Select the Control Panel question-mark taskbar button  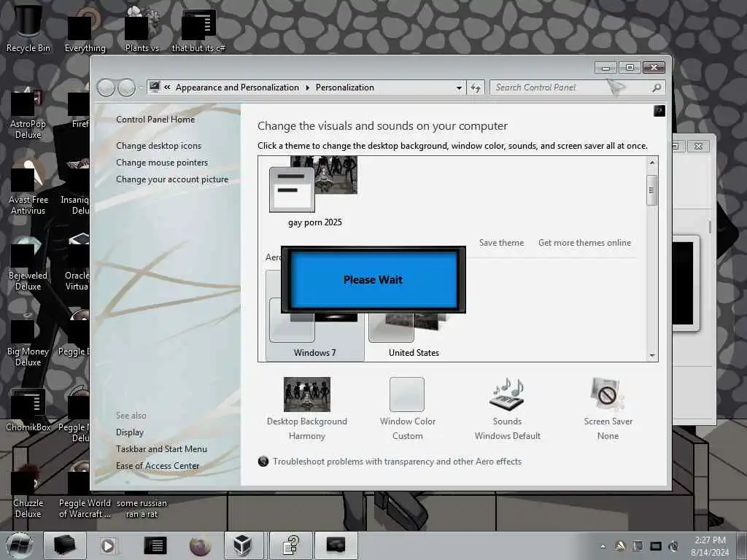pyautogui.click(x=290, y=545)
